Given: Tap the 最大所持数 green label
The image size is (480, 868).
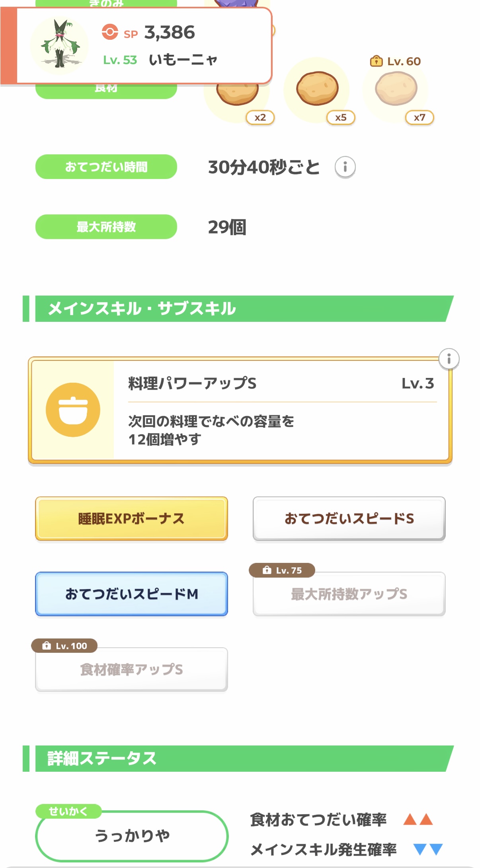Looking at the screenshot, I should (x=106, y=227).
